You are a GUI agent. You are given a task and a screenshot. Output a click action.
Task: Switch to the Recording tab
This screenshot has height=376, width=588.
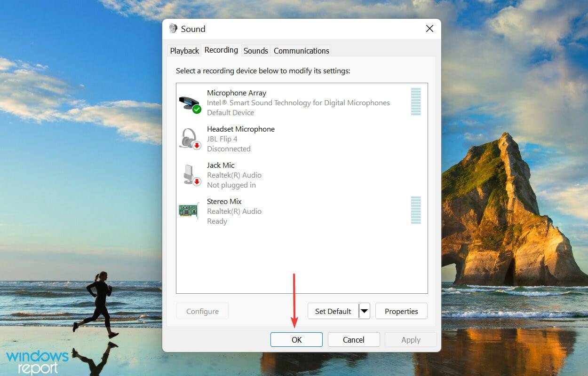[221, 50]
